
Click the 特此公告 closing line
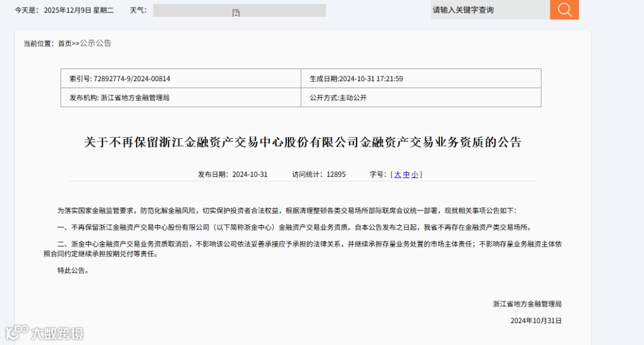pyautogui.click(x=73, y=271)
